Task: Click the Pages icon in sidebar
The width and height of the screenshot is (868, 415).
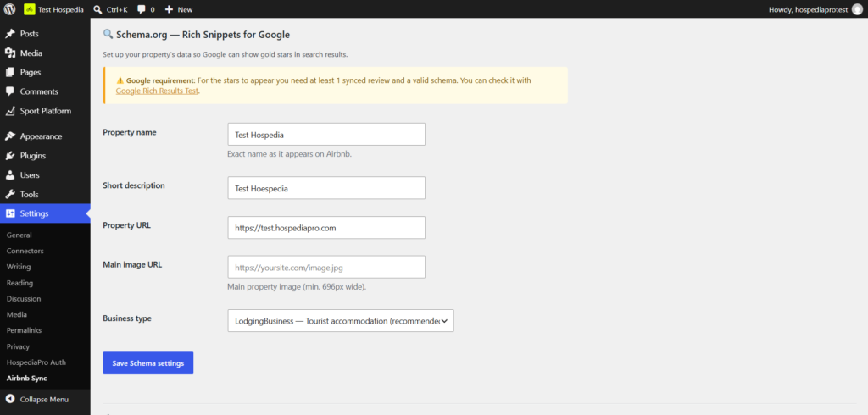Action: [x=10, y=73]
